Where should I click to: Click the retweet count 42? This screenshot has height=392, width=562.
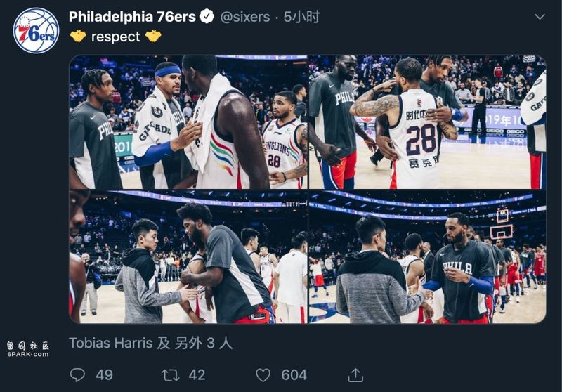pyautogui.click(x=197, y=375)
